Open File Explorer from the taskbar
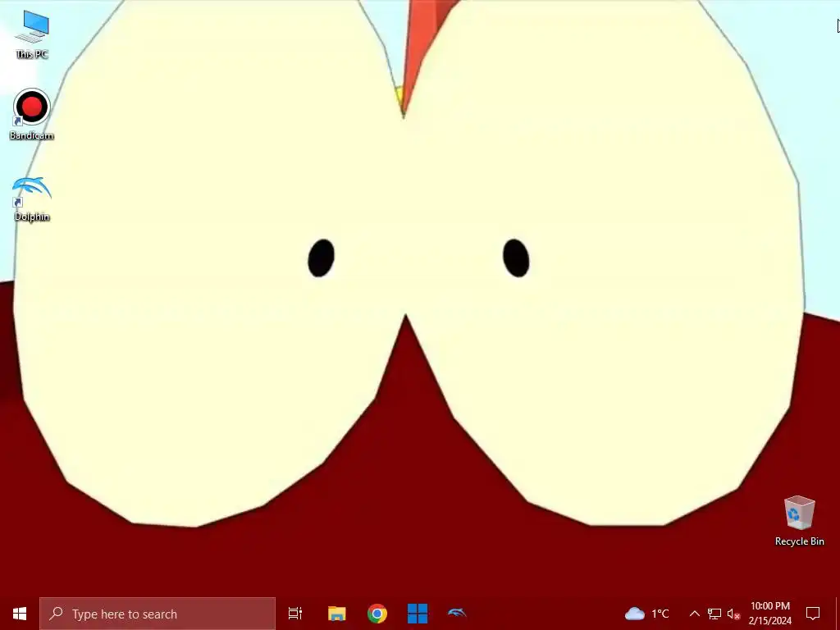The width and height of the screenshot is (840, 630). 337,614
